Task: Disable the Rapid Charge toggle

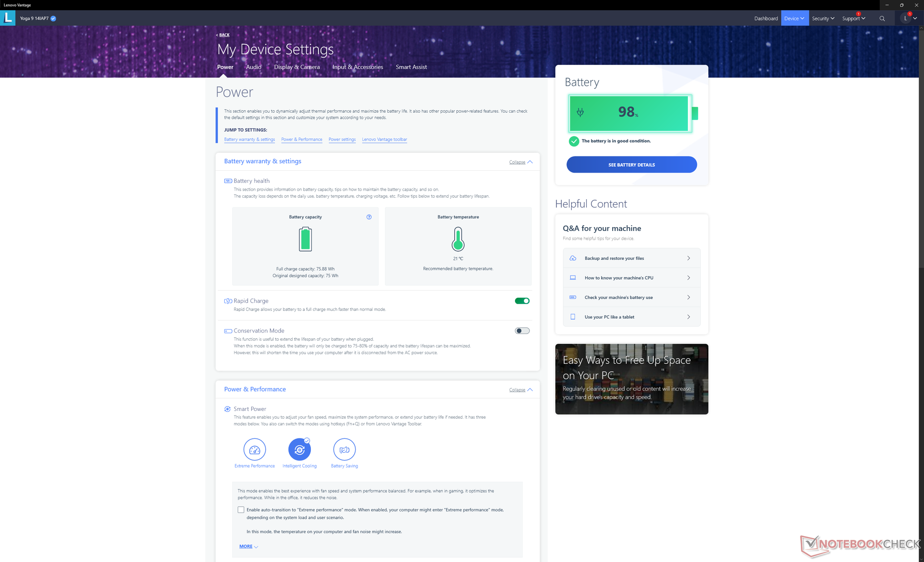Action: point(522,301)
